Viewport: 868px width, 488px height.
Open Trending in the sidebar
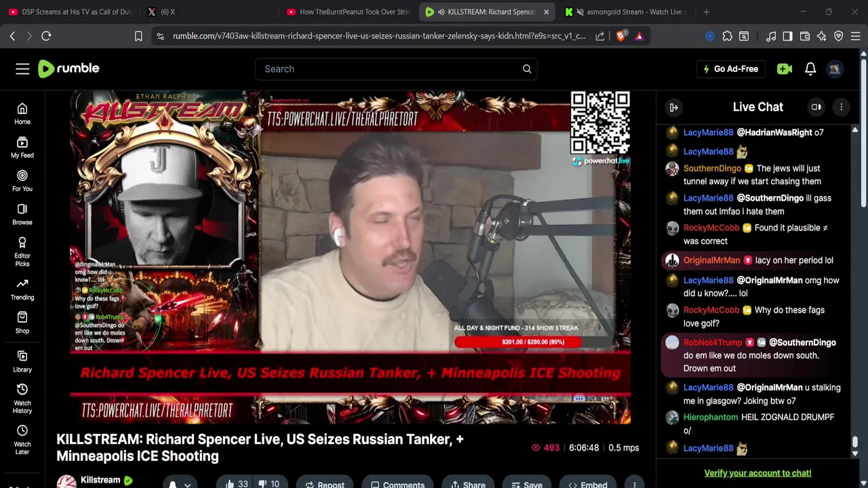pyautogui.click(x=22, y=289)
